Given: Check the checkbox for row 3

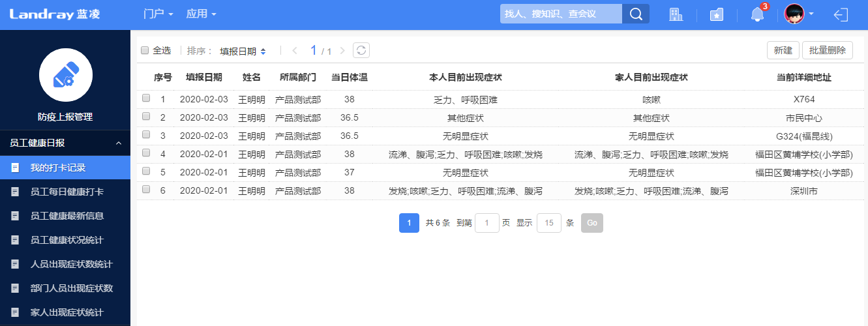Looking at the screenshot, I should pyautogui.click(x=146, y=134).
